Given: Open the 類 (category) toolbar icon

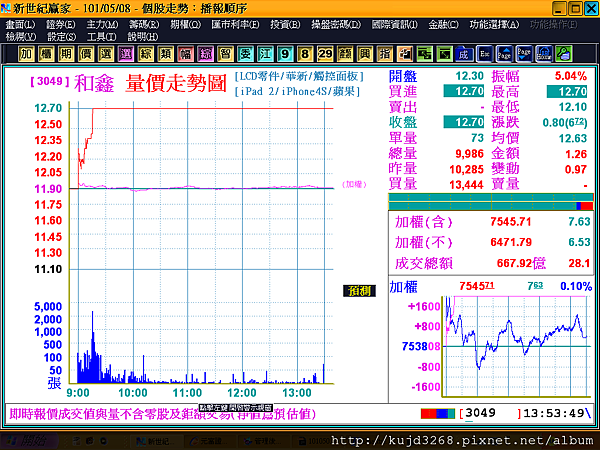Looking at the screenshot, I should pos(165,54).
